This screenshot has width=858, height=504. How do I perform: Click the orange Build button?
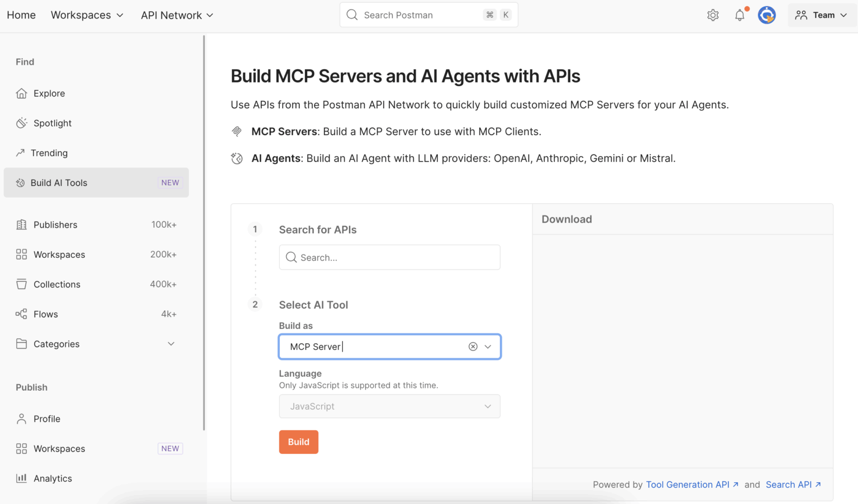click(298, 441)
